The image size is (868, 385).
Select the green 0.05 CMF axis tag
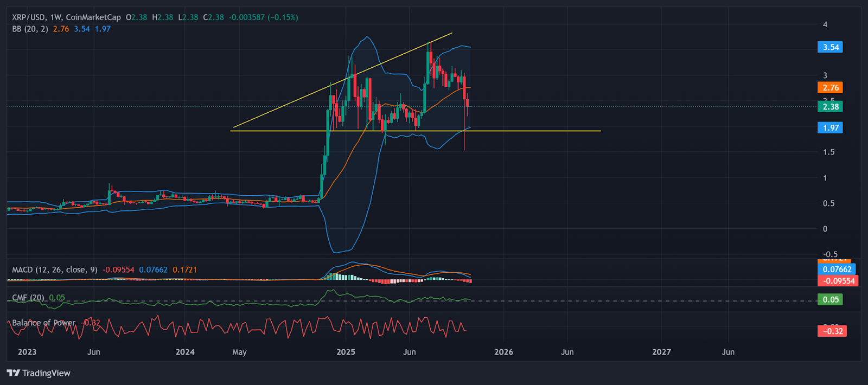tap(830, 300)
